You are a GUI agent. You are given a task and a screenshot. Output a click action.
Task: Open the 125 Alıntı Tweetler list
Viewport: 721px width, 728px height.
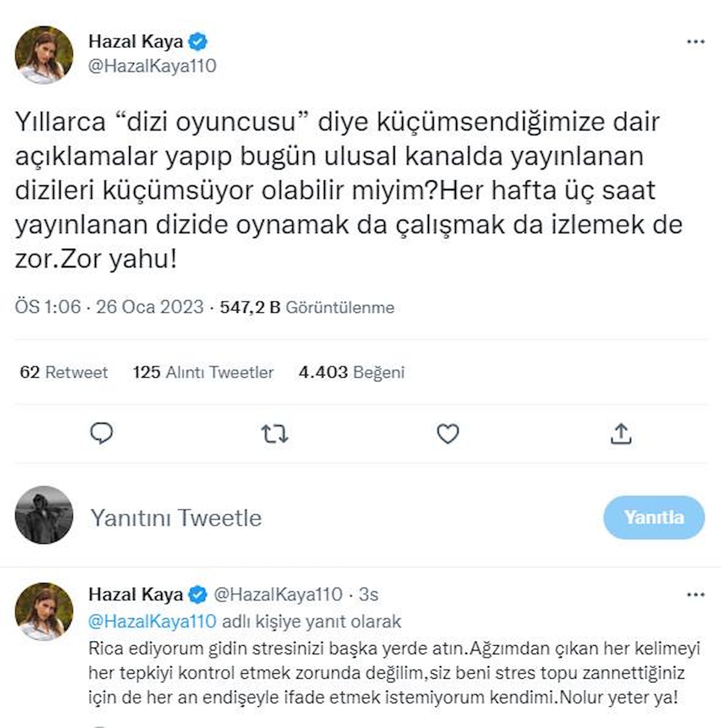(x=203, y=372)
